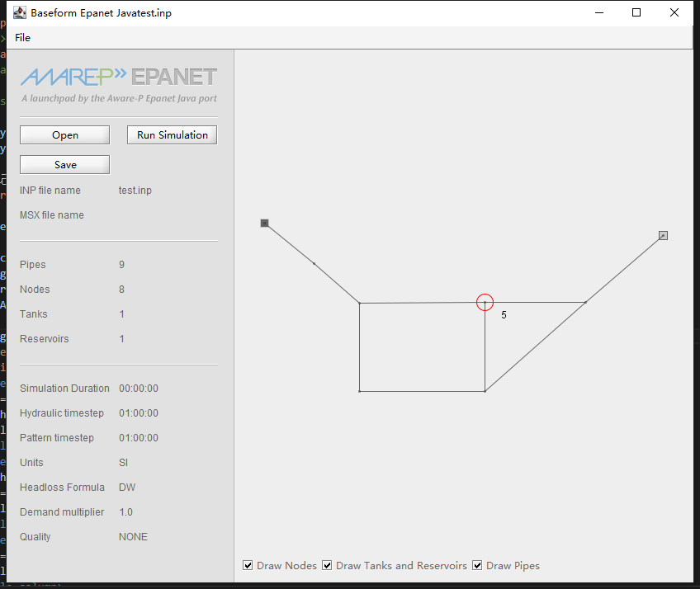Click the dark square node at the network's upper left
Screen dimensions: 700x589
tap(264, 223)
